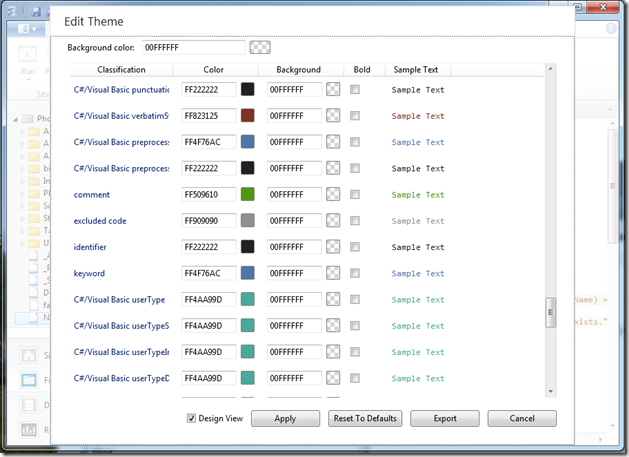The image size is (629, 457).
Task: Enable Bold for excluded code
Action: (x=355, y=220)
